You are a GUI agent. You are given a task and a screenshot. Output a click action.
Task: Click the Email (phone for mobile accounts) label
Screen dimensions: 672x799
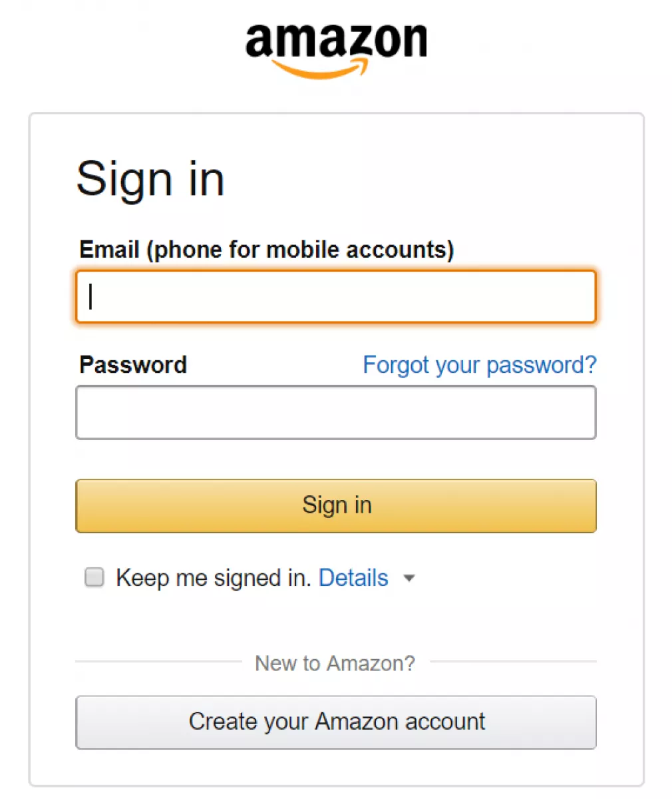(x=267, y=250)
